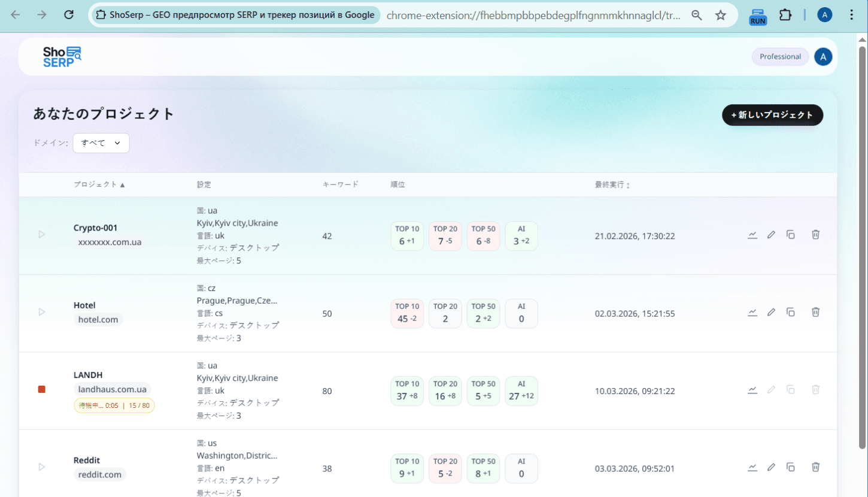Viewport: 868px width, 497px height.
Task: Edit the Hotel project with pencil icon
Action: point(771,312)
